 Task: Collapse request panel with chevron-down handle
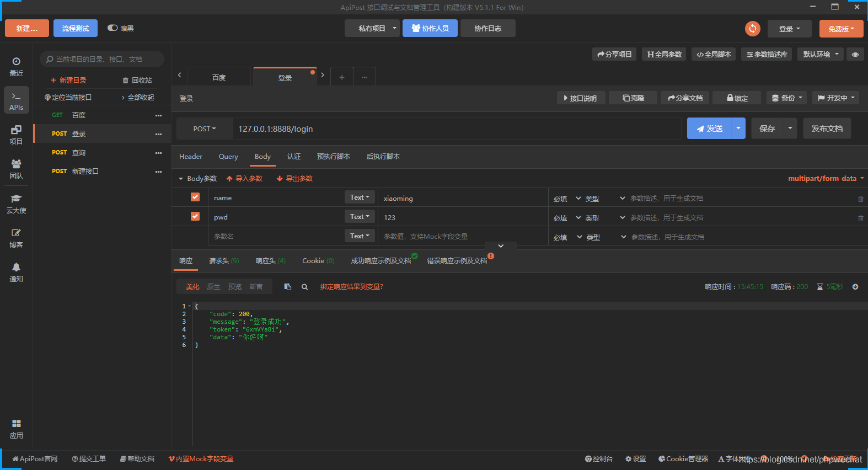click(501, 246)
